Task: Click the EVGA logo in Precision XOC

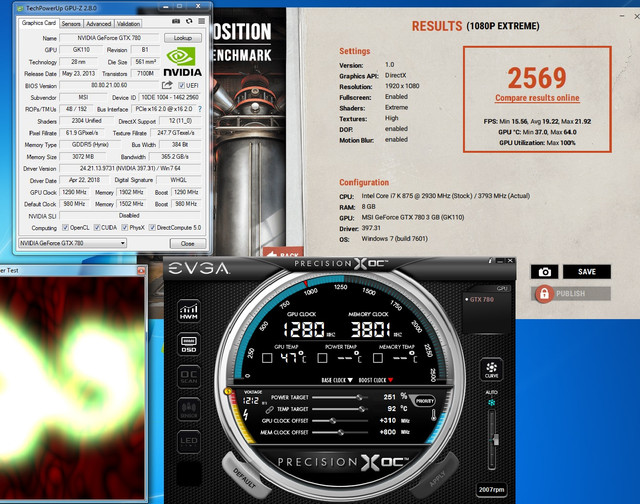Action: point(199,268)
